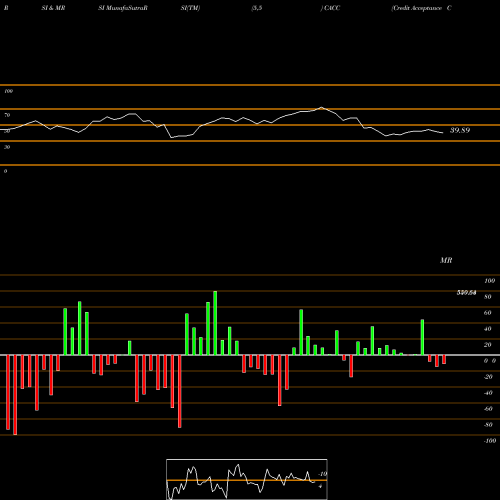Click the 70 level label on RSI axis
Screen dimensions: 500x500
7,115
